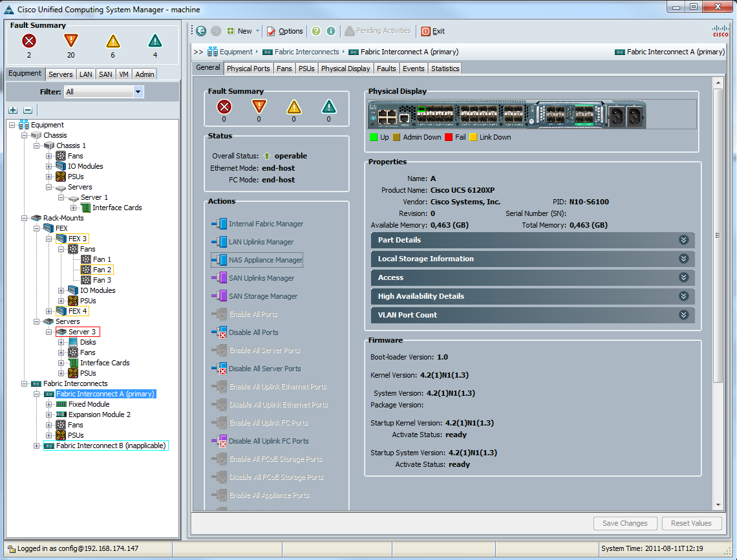Click the critical faults red X icon in left panel
Viewport: 737px width, 560px height.
[29, 41]
